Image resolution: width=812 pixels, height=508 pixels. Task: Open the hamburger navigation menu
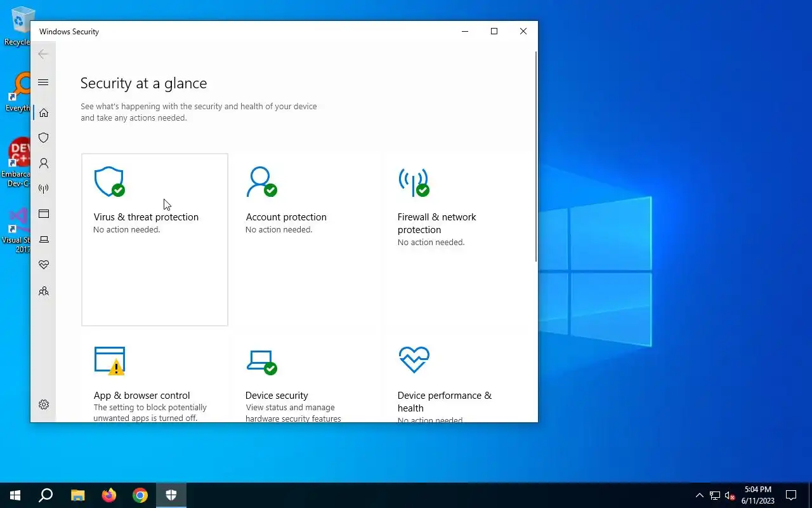pyautogui.click(x=43, y=83)
